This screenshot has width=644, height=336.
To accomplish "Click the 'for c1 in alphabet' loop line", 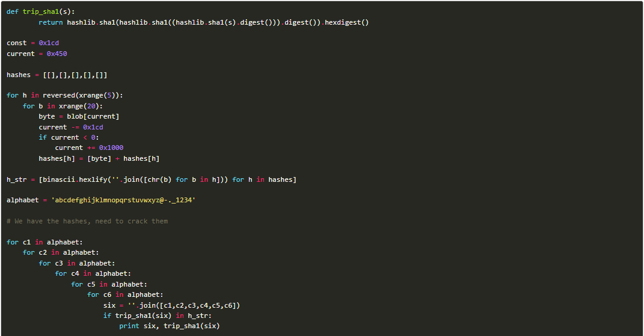I will 44,242.
